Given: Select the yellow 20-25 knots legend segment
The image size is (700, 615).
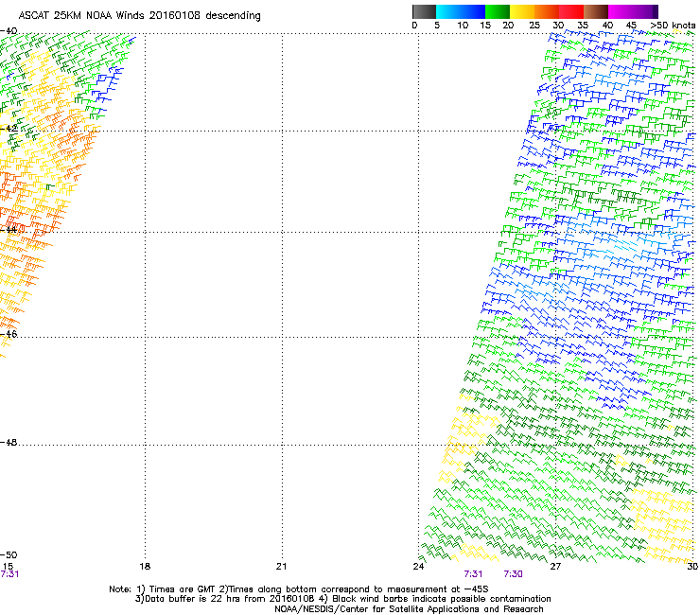Looking at the screenshot, I should [x=522, y=11].
